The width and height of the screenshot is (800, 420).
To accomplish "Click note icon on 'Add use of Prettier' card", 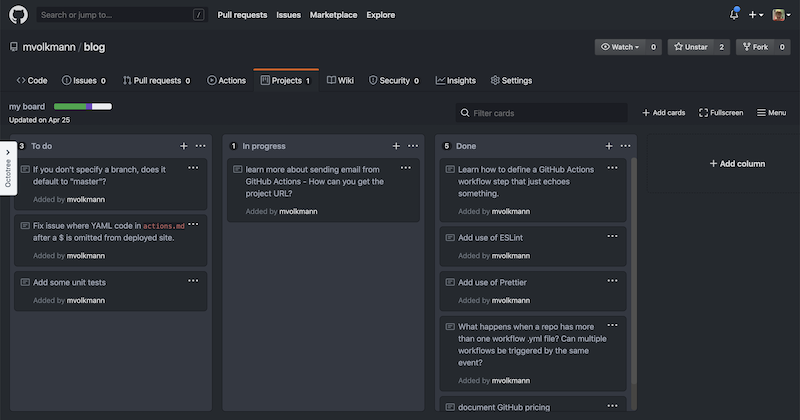I will pyautogui.click(x=450, y=282).
